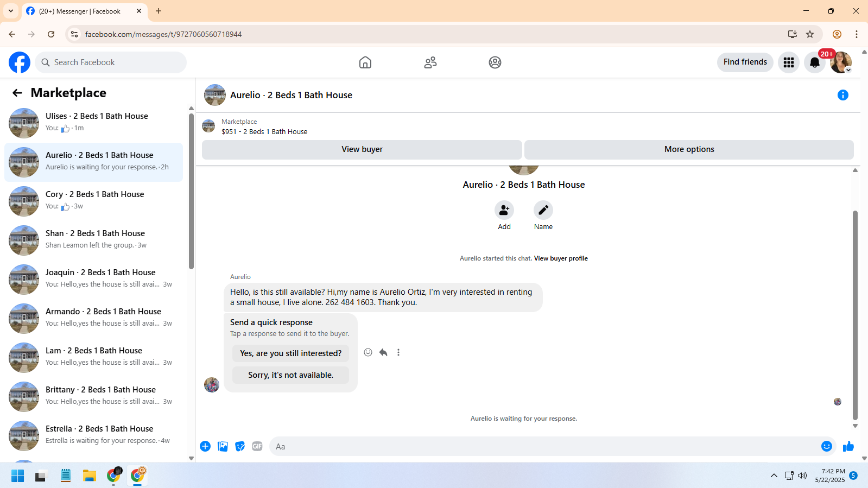
Task: Go to the Home feed icon
Action: click(365, 62)
